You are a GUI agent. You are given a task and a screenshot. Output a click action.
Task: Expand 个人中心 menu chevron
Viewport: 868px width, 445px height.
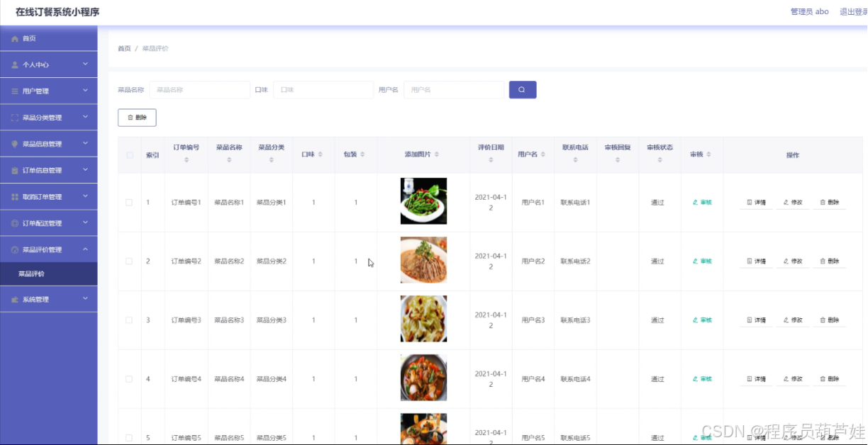click(x=85, y=64)
